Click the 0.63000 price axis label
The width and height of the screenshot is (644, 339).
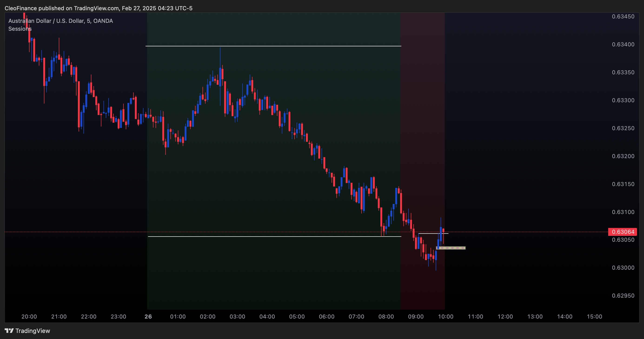pos(623,268)
